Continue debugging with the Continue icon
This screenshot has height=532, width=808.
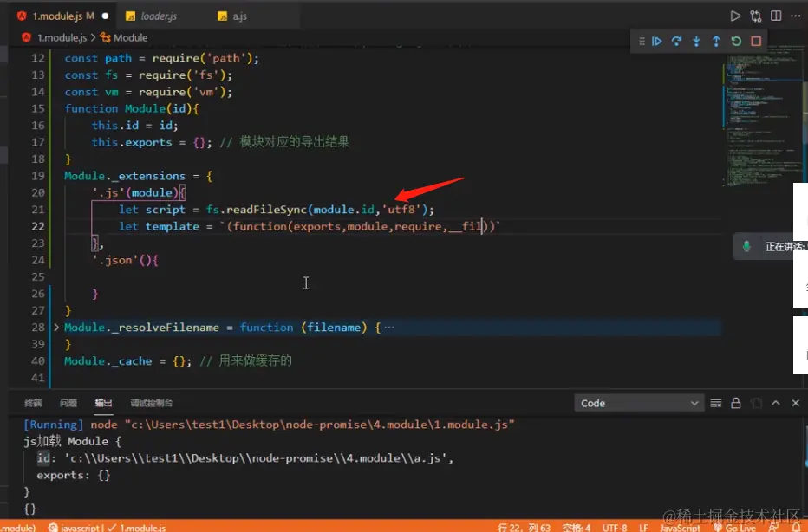657,42
